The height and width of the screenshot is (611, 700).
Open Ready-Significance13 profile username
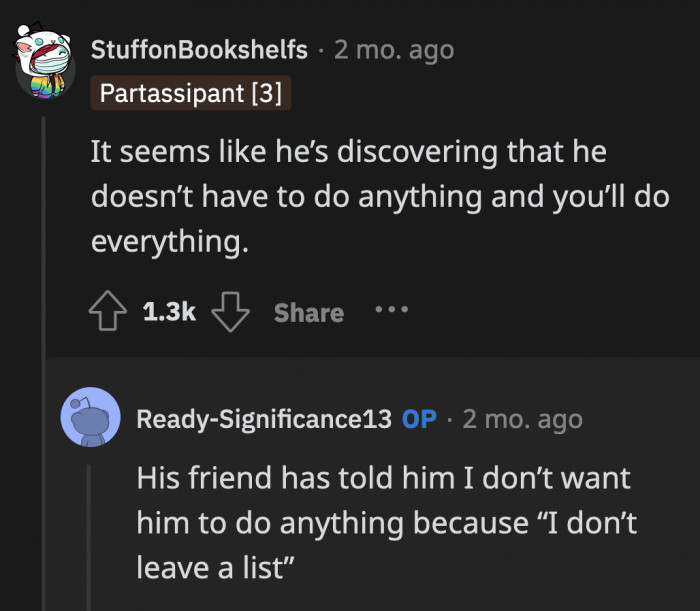(x=263, y=419)
